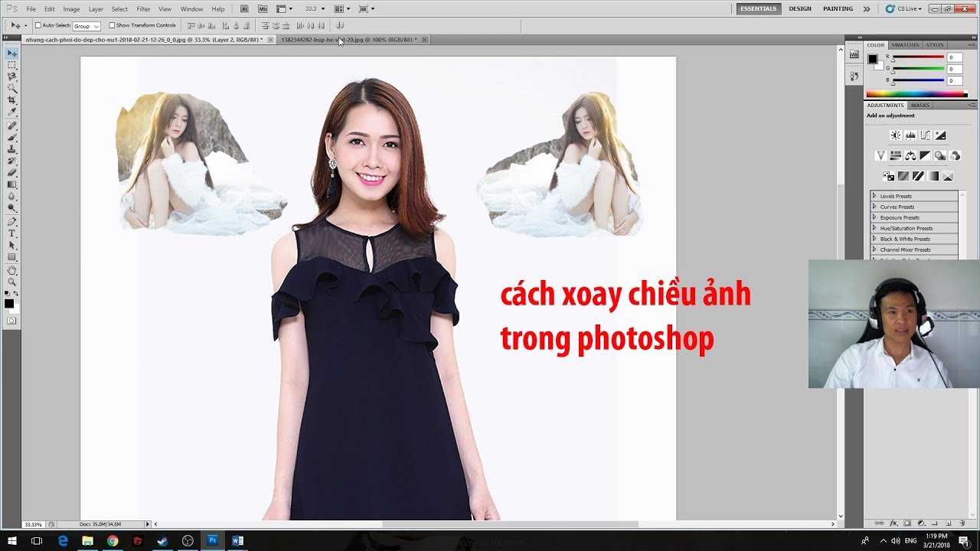
Task: Select the Move tool in the toolbox
Action: [11, 54]
